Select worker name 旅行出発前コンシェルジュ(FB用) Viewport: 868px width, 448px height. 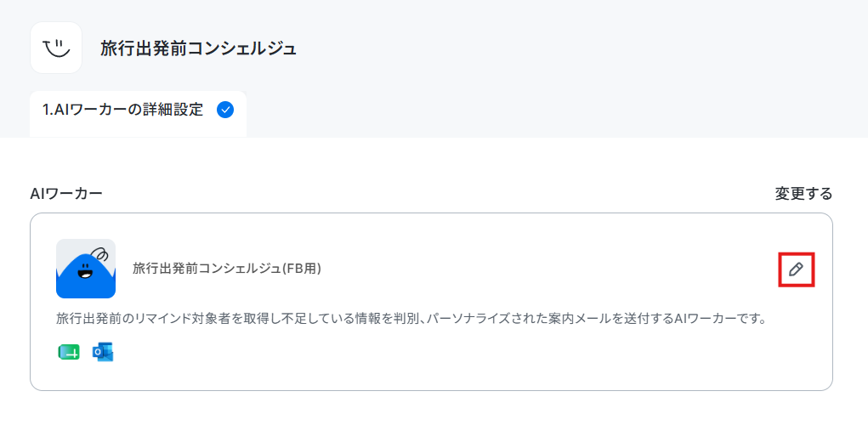[227, 269]
